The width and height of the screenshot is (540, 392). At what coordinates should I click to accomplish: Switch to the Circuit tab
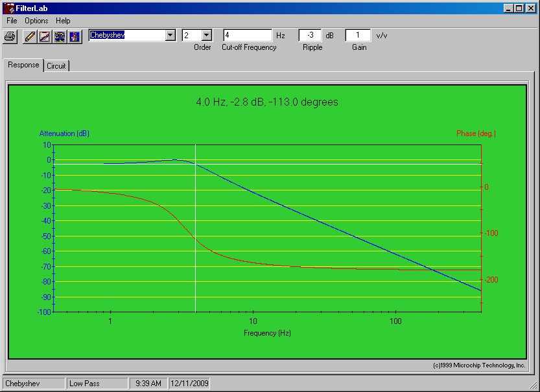[x=56, y=65]
